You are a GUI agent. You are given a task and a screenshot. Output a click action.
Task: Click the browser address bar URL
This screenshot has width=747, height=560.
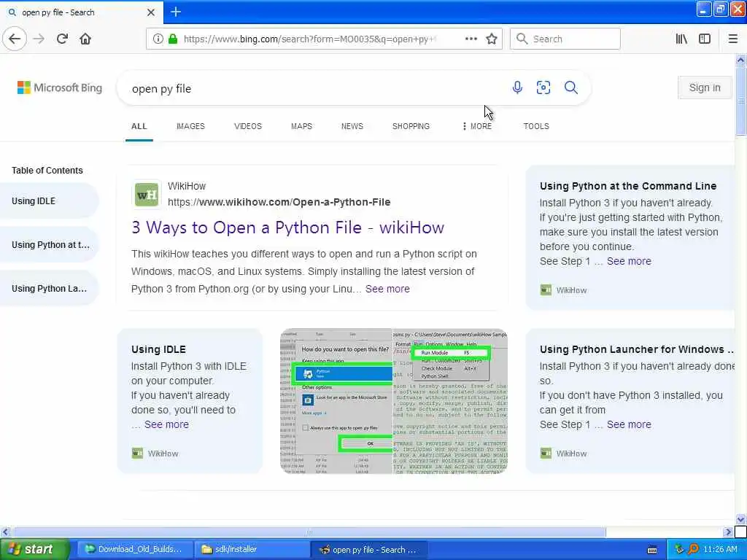pos(309,39)
